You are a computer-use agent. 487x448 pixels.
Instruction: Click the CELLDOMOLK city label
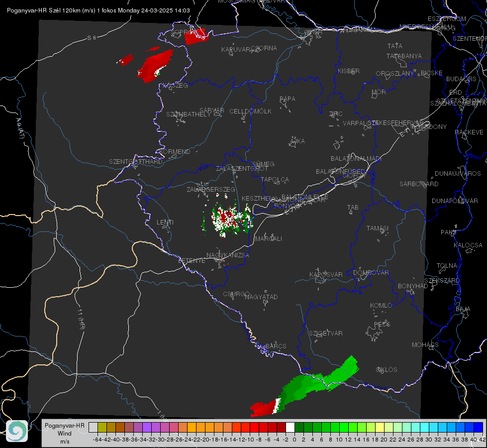pyautogui.click(x=251, y=112)
